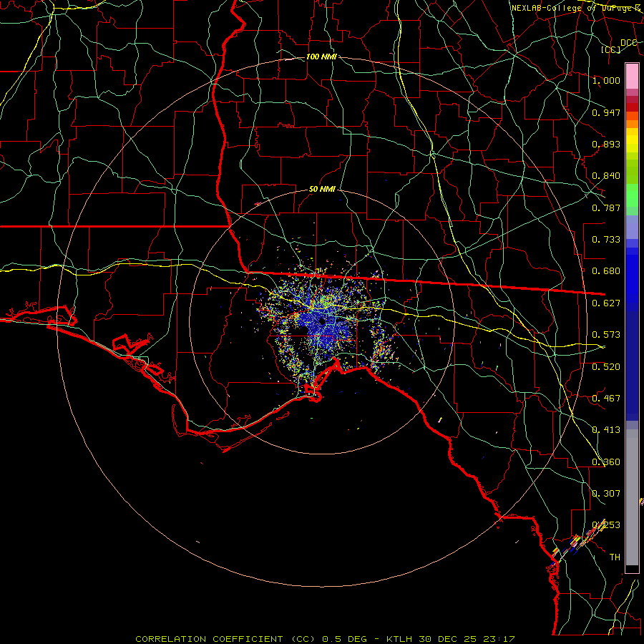Click the 0.467 scale value
This screenshot has width=644, height=644.
click(606, 399)
